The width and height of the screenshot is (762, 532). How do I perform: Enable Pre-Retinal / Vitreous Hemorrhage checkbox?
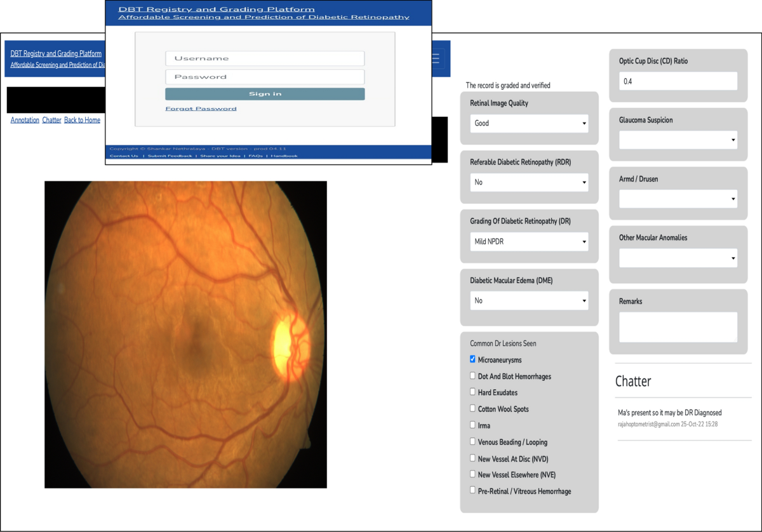tap(472, 491)
